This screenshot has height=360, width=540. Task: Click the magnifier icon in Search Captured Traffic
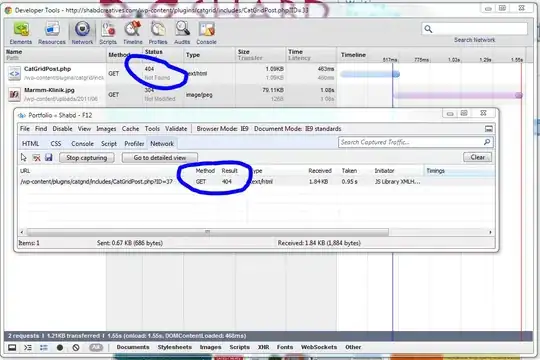pyautogui.click(x=487, y=142)
